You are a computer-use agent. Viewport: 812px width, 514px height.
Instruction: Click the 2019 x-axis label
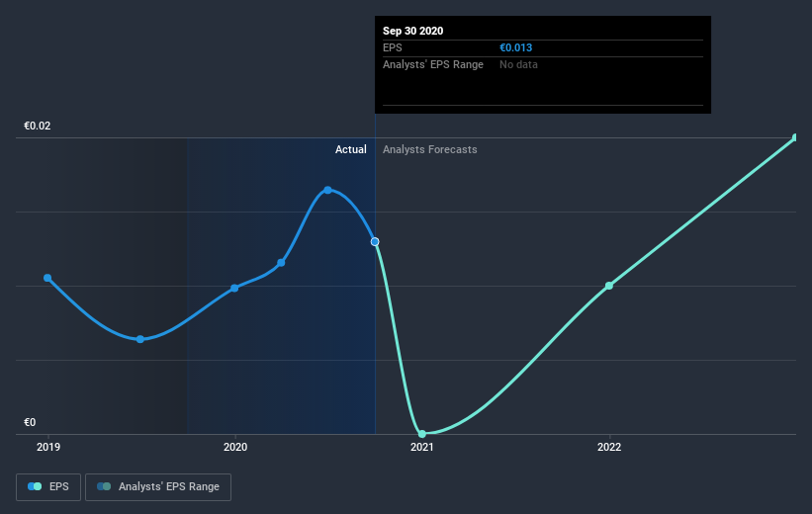pyautogui.click(x=48, y=447)
